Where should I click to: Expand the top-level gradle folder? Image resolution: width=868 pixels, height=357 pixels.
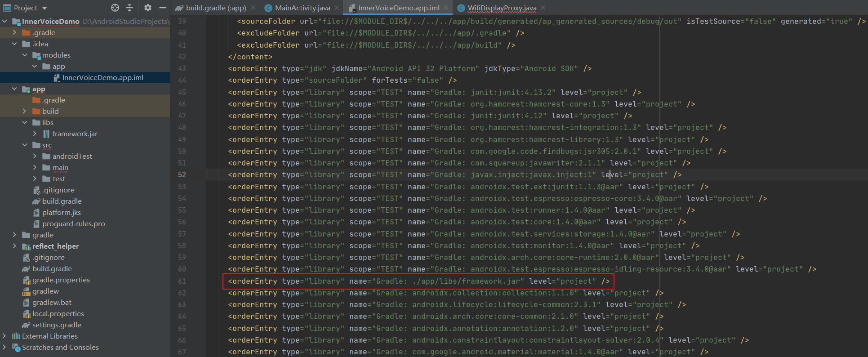pos(14,235)
